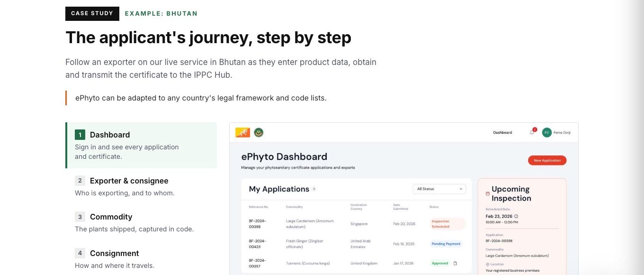This screenshot has height=275, width=644.
Task: Click reference BF-2024-00423 in the table
Action: point(258,244)
